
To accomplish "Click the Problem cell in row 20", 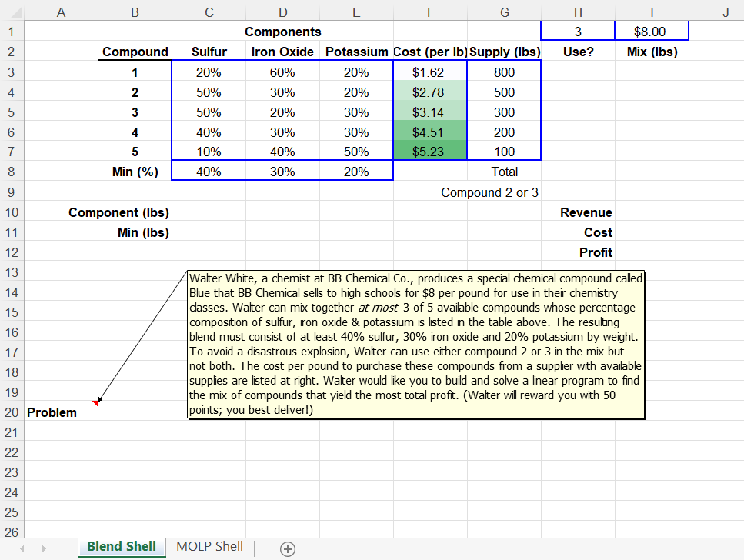I will [62, 412].
